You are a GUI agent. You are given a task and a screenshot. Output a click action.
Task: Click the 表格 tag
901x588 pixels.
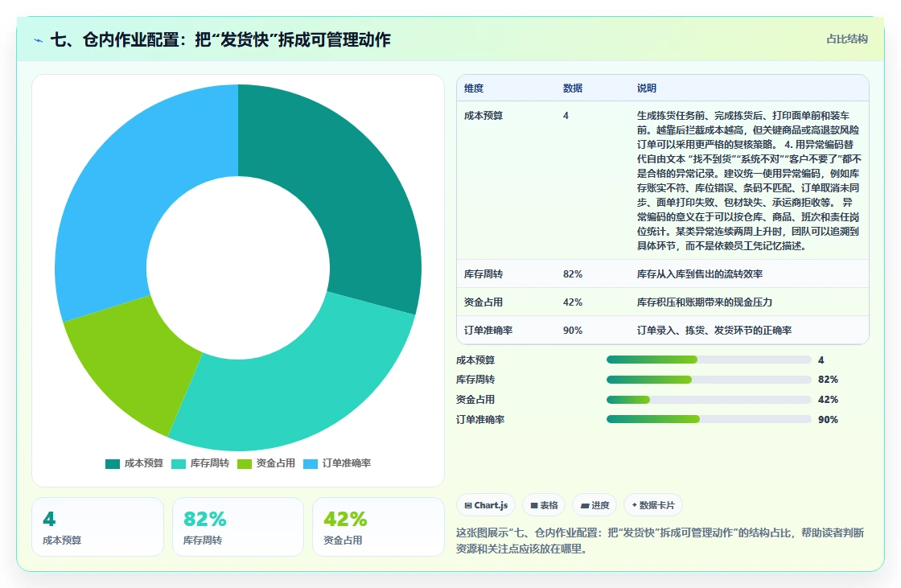pos(544,505)
